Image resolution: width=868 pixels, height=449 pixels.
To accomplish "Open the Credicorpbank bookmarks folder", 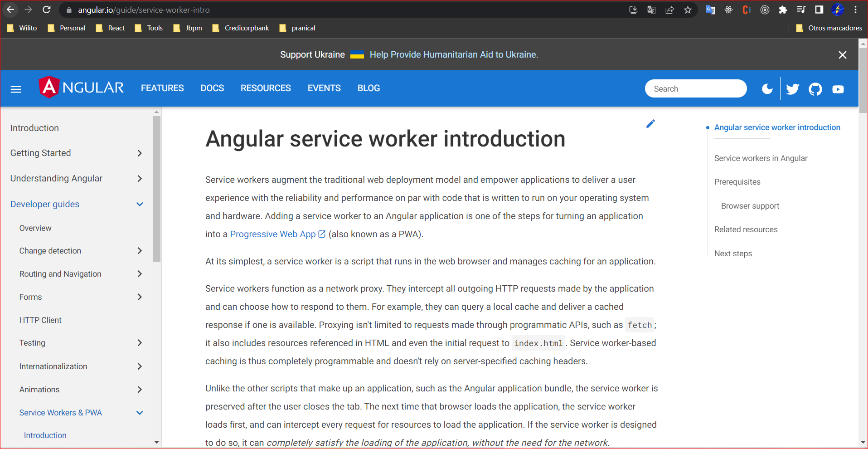I will [241, 28].
